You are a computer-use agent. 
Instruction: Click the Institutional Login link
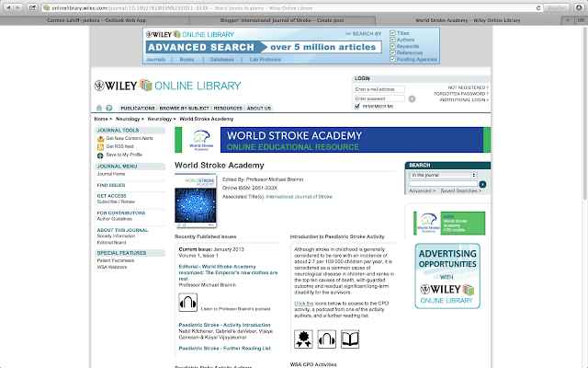pos(464,100)
